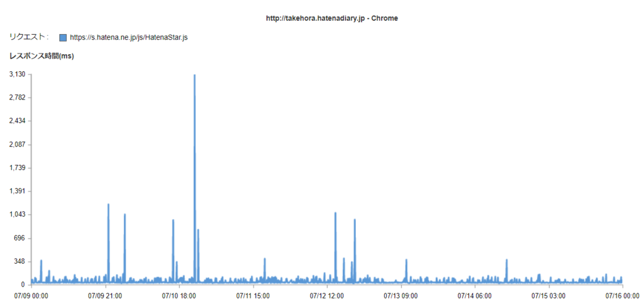Click the 696 y-axis label
The height and width of the screenshot is (306, 644).
pos(21,238)
